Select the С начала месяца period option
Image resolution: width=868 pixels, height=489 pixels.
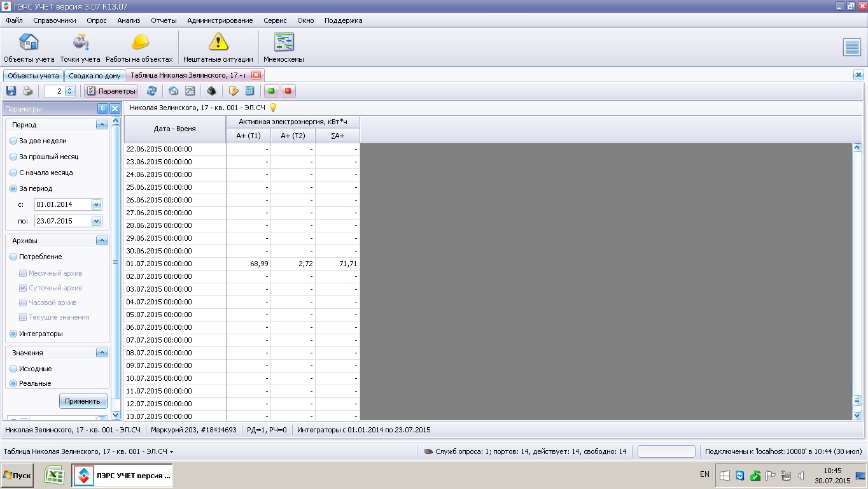click(13, 173)
